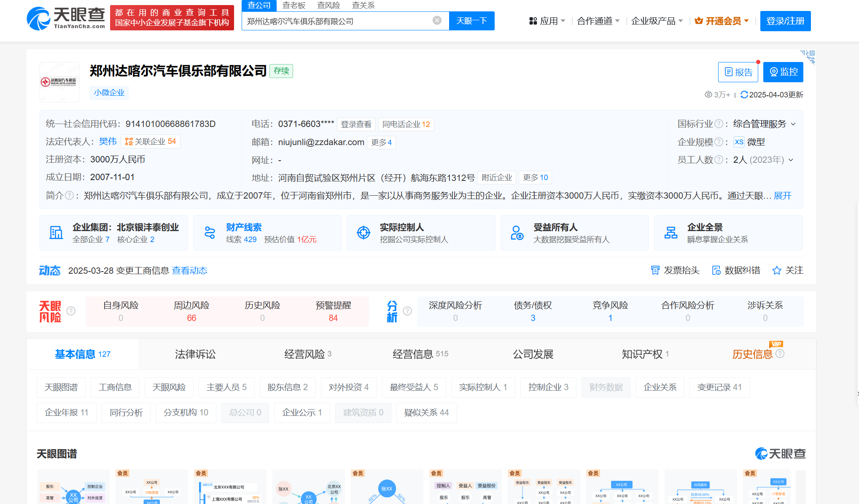Click the 登录/注册 button
This screenshot has width=859, height=504.
click(x=785, y=21)
